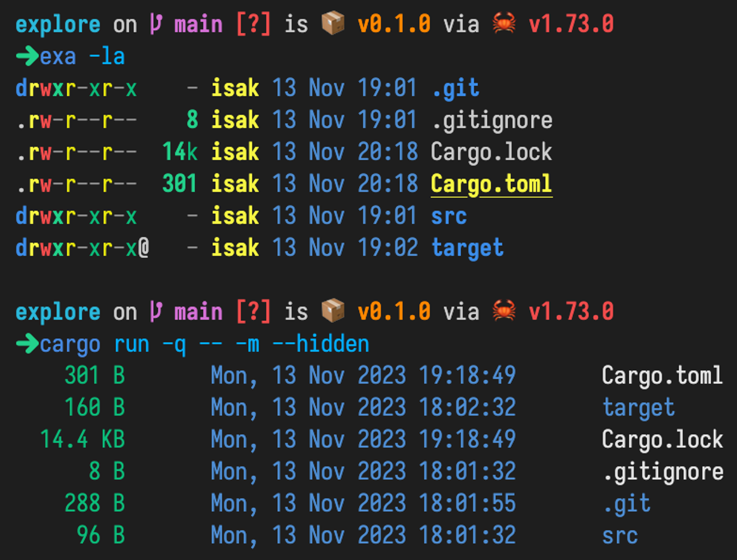The image size is (737, 560).
Task: Click the 14k file size value
Action: coord(179,152)
